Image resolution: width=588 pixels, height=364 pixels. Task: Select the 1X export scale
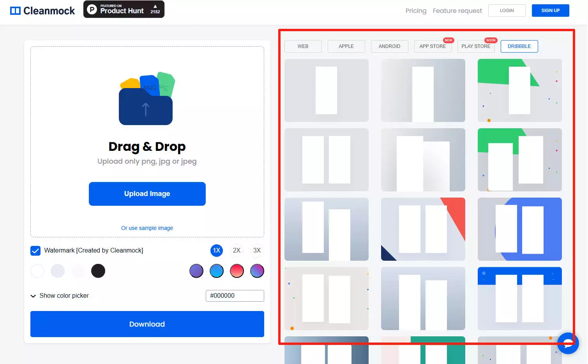217,251
